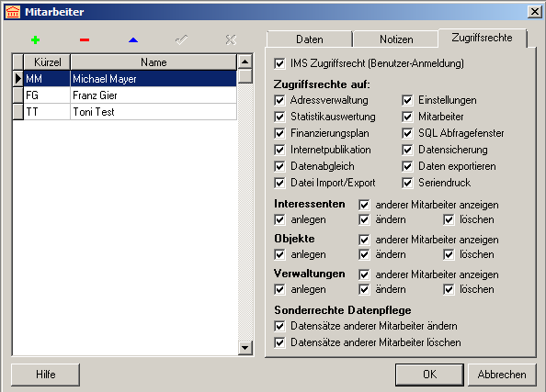Click the Kürzel column header
This screenshot has width=546, height=392.
[x=47, y=62]
